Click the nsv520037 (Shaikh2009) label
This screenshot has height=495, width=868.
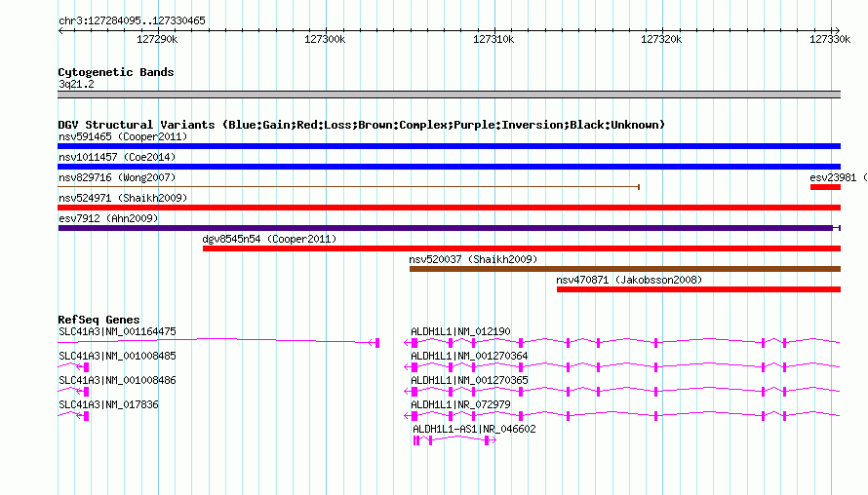(x=473, y=259)
